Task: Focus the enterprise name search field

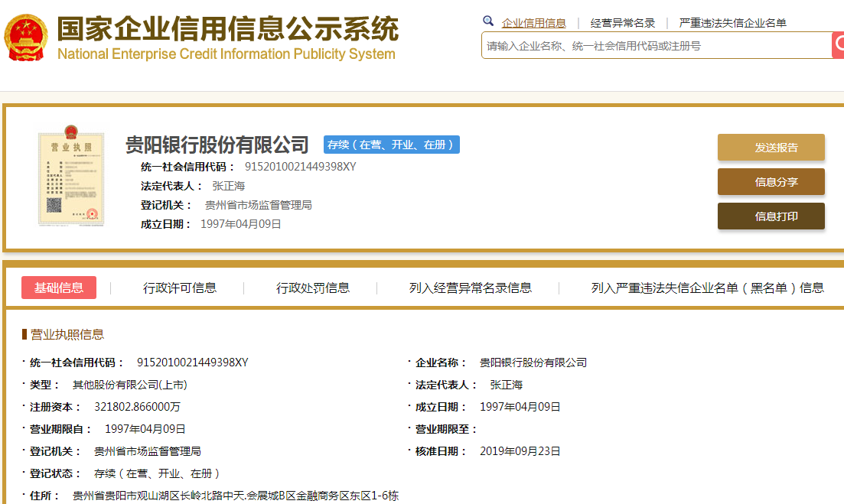Action: coord(657,46)
